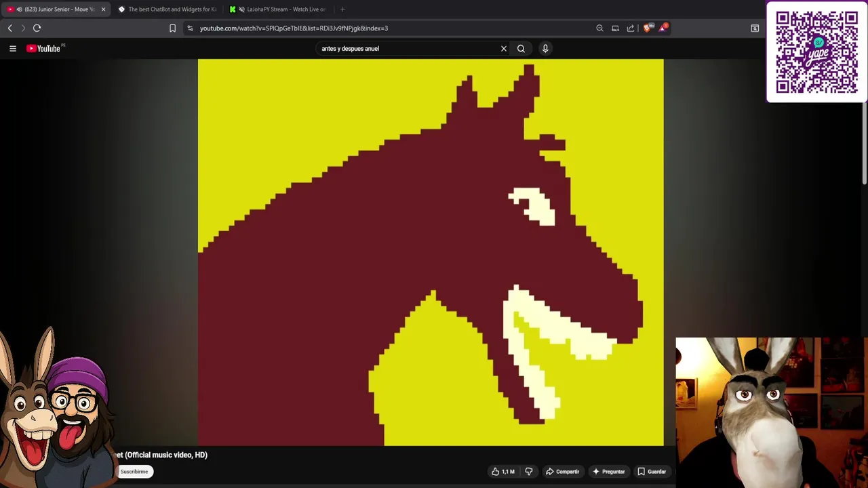Open a new tab with the plus button
868x488 pixels.
click(342, 9)
